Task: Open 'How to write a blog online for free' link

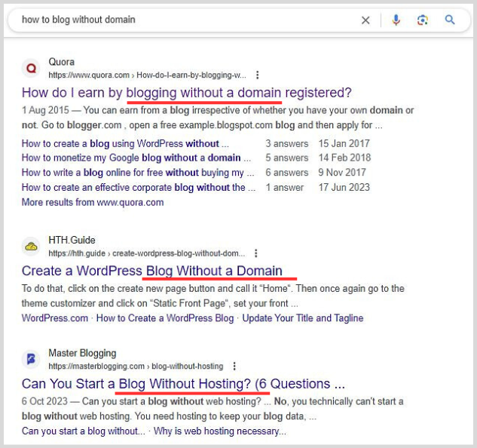Action: coord(138,173)
